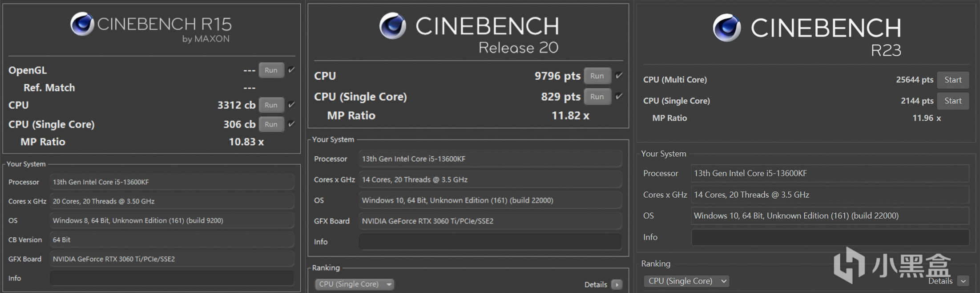Run CPU (Single Core) test in Cinebench R20

pyautogui.click(x=597, y=97)
